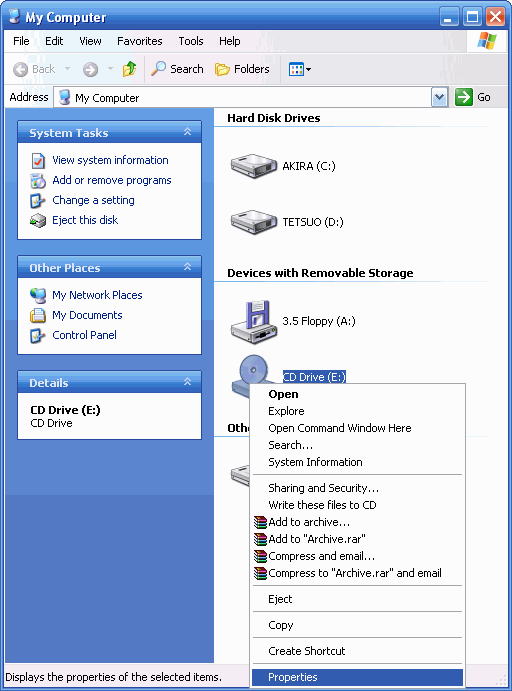Image resolution: width=512 pixels, height=691 pixels.
Task: Choose Eject in context menu
Action: click(357, 599)
